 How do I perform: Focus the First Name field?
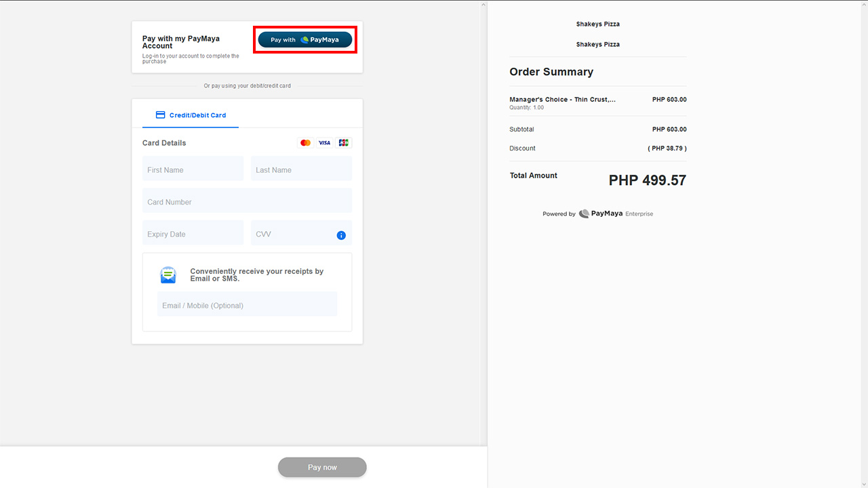[x=193, y=169]
